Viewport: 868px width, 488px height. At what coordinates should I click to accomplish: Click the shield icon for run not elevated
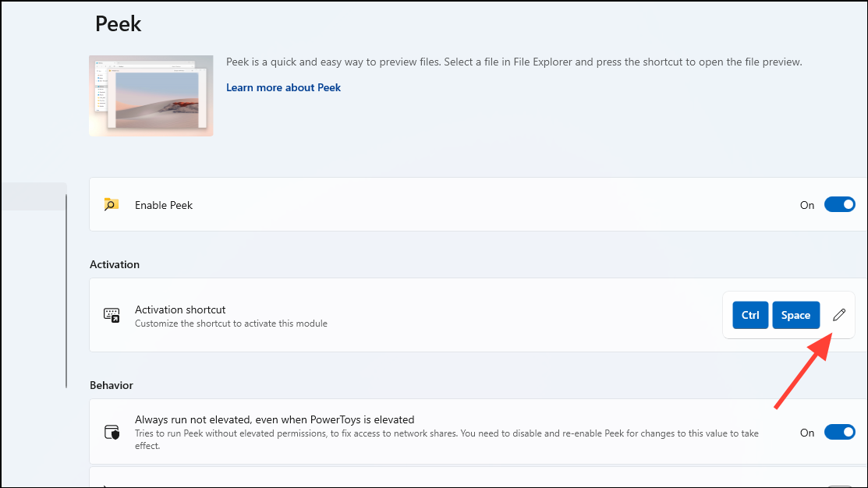coord(112,432)
